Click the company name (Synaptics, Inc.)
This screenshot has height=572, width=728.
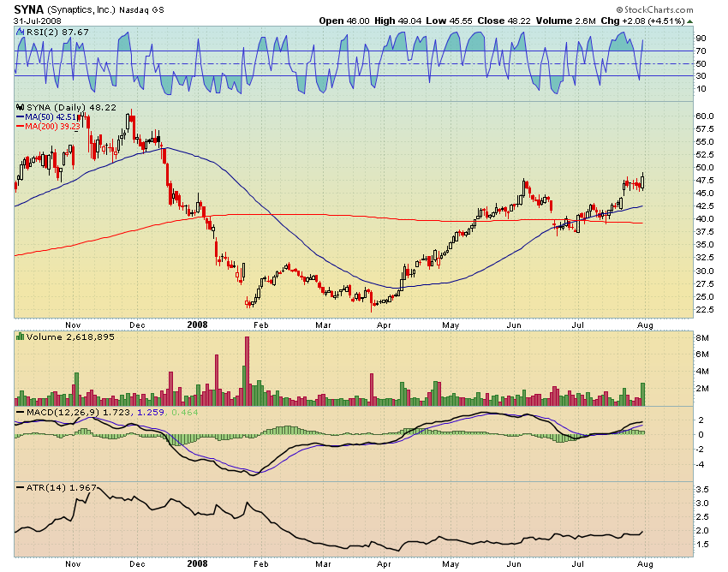(81, 9)
